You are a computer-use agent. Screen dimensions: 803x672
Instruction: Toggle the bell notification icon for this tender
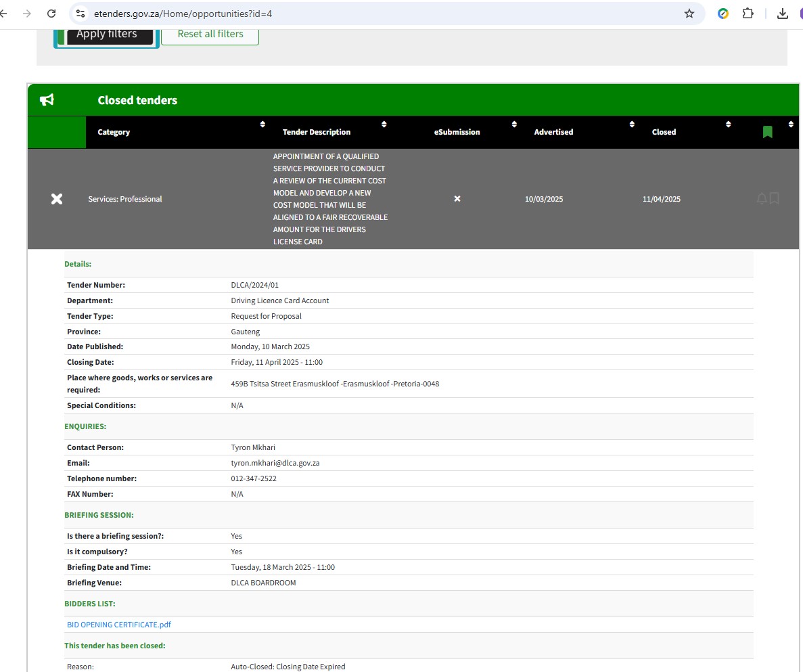coord(762,198)
